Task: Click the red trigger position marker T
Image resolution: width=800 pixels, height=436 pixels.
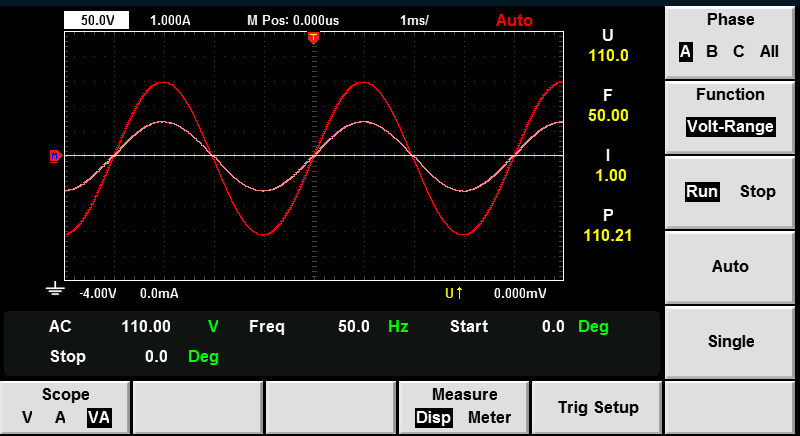Action: (x=313, y=38)
